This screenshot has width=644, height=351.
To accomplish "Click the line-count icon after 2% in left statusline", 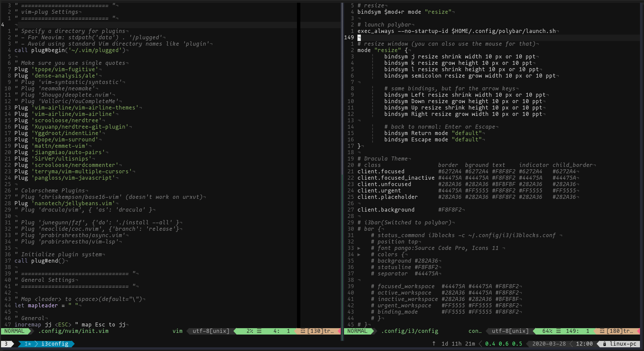I will [x=259, y=331].
